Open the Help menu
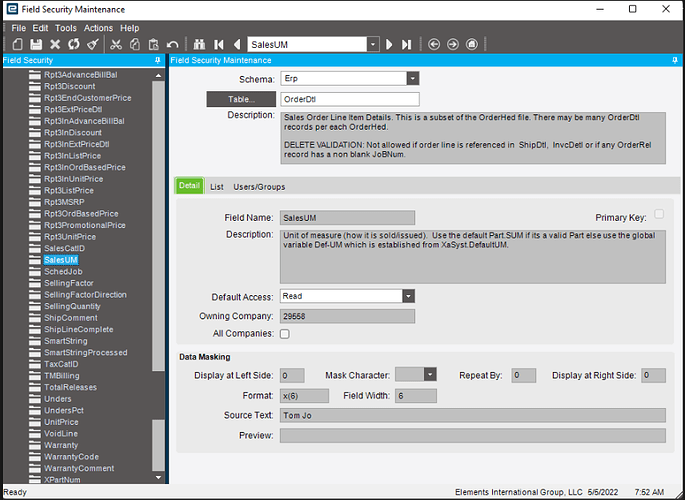Image resolution: width=685 pixels, height=500 pixels. 129,28
